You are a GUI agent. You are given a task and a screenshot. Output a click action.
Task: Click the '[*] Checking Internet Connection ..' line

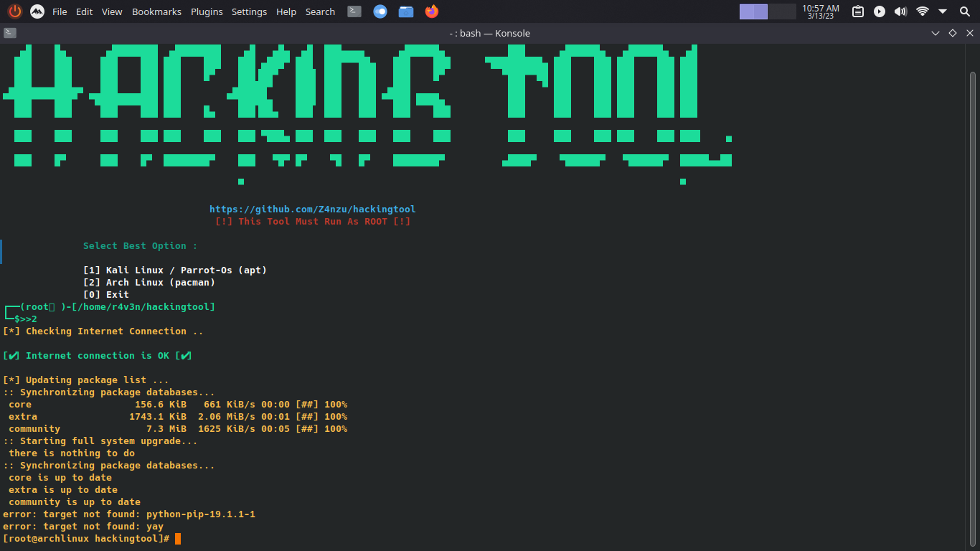(103, 331)
